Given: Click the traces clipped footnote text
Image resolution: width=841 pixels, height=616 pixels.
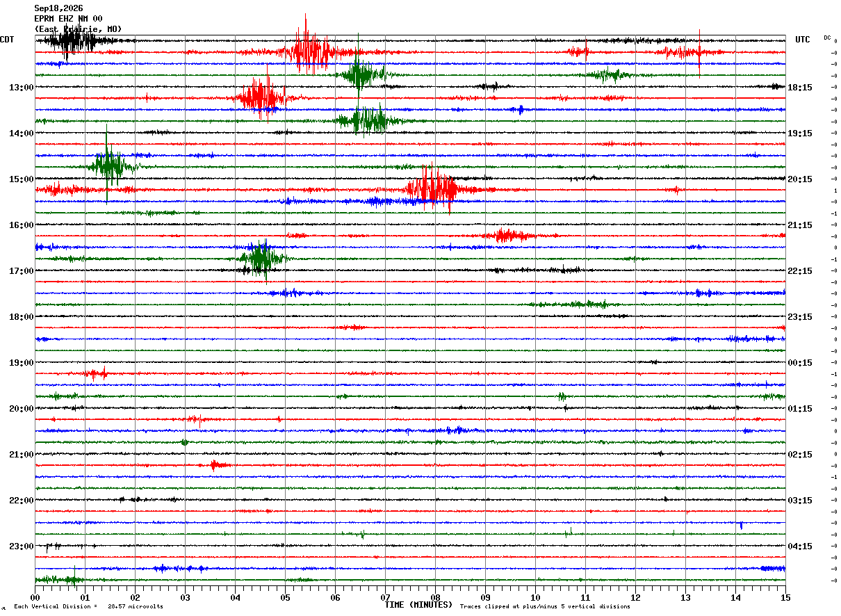Looking at the screenshot, I should pos(545,606).
